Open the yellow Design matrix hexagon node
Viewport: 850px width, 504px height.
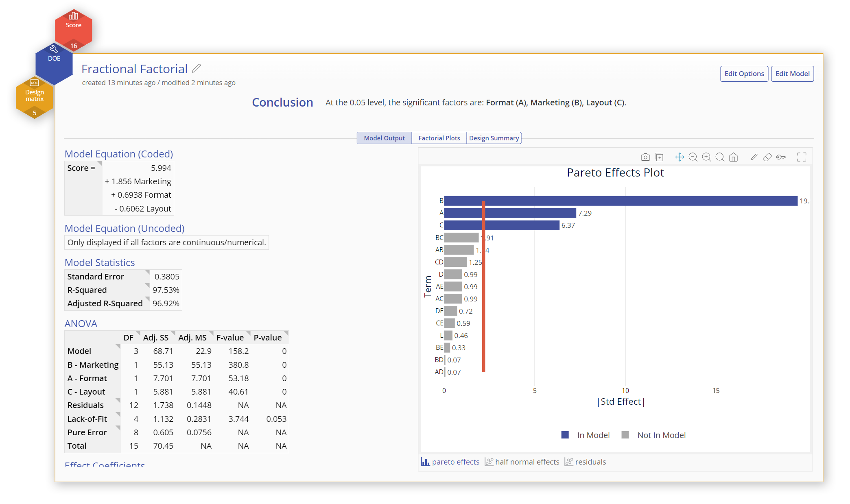pos(35,98)
